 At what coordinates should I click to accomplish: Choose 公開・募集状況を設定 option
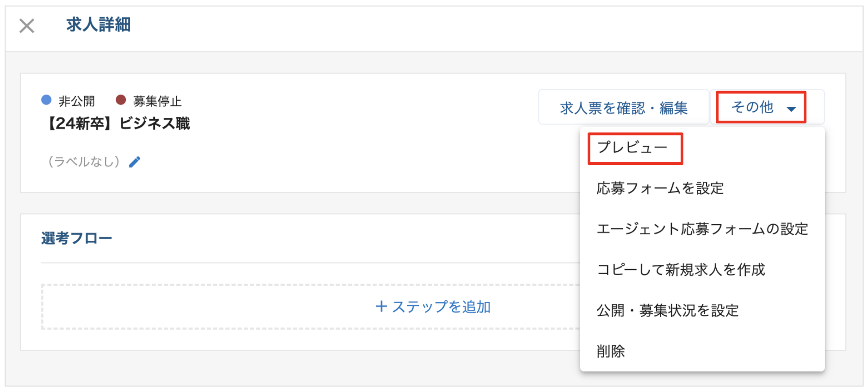[x=667, y=310]
